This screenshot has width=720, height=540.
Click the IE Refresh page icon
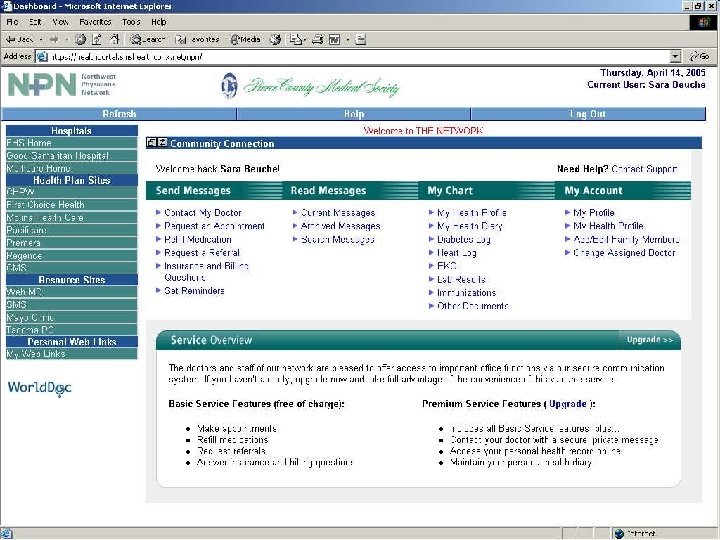(x=97, y=40)
